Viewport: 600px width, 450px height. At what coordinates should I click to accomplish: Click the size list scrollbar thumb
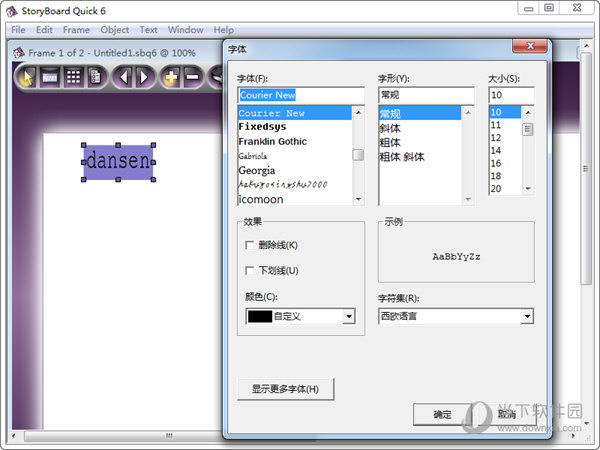[528, 129]
